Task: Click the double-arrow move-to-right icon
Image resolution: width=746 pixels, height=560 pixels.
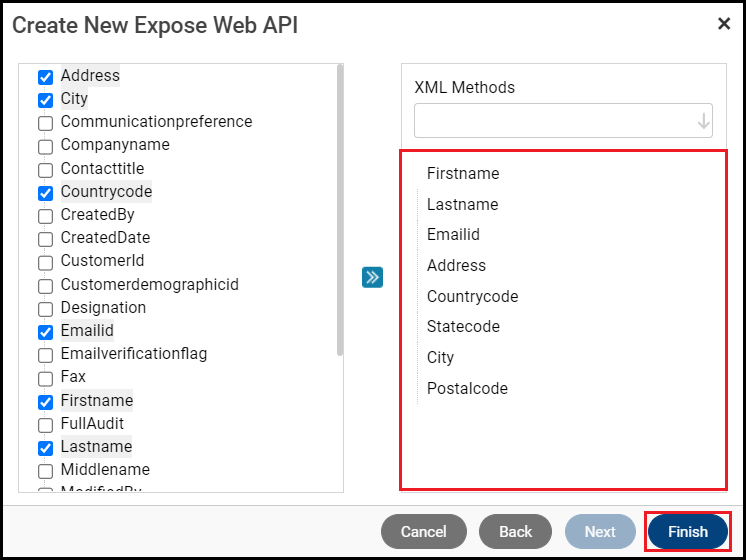Action: (372, 277)
